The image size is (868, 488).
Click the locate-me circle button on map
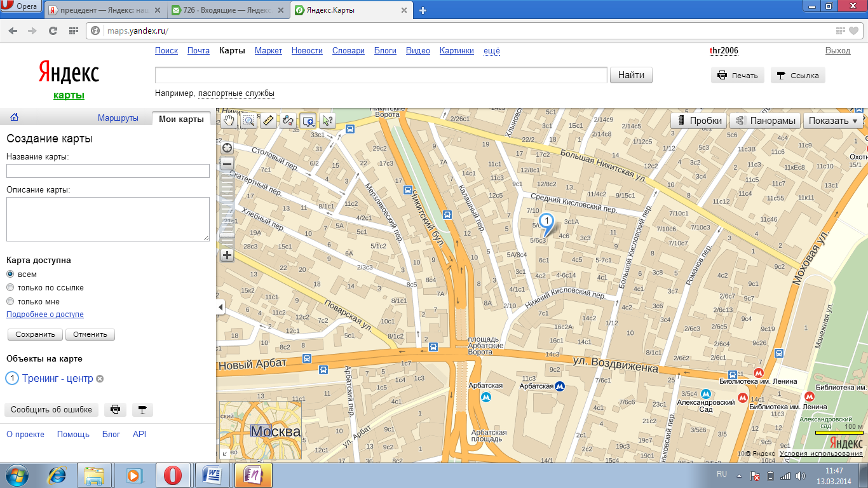pyautogui.click(x=227, y=147)
